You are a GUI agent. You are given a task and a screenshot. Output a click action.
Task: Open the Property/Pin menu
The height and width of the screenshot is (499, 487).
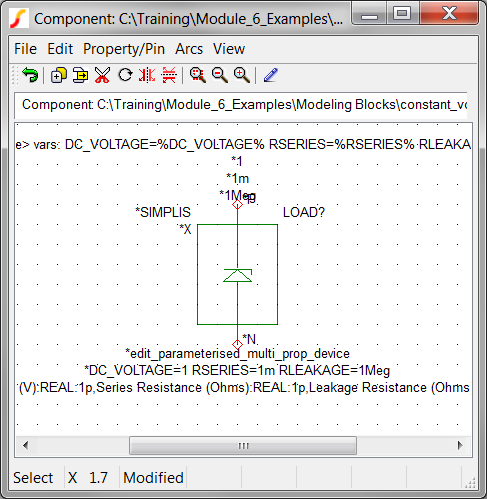pos(124,49)
